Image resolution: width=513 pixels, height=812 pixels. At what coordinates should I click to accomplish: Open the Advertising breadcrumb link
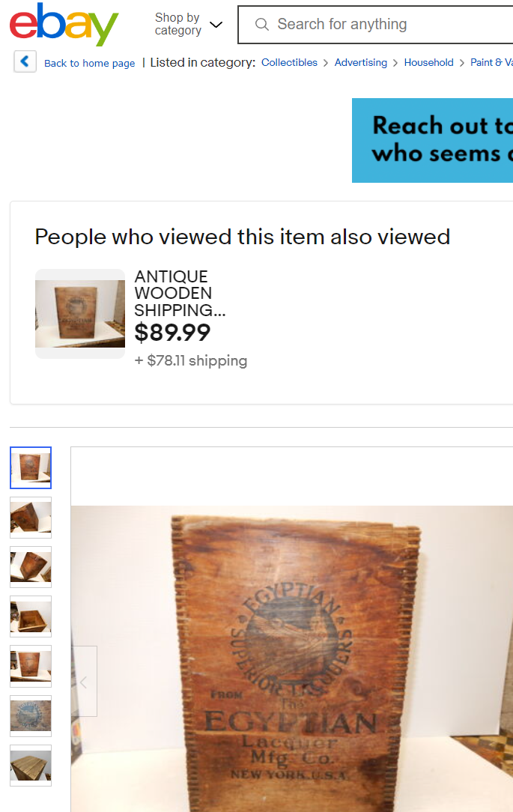coord(361,63)
